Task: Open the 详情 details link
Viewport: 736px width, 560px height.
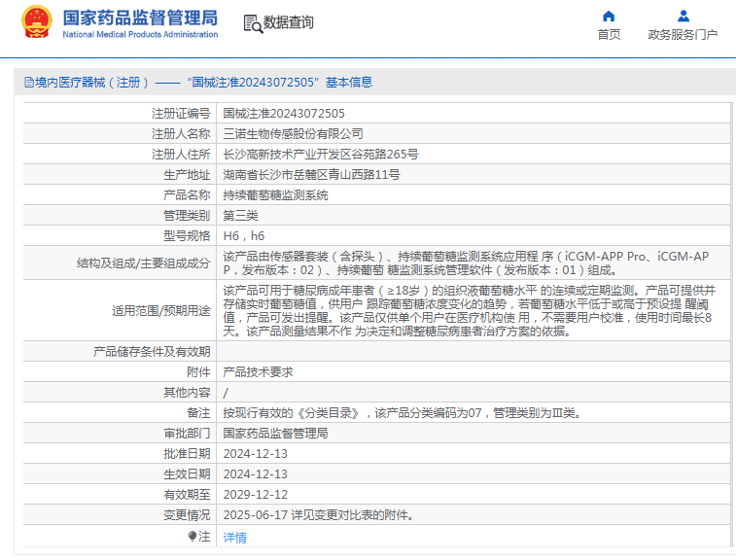Action: click(234, 537)
